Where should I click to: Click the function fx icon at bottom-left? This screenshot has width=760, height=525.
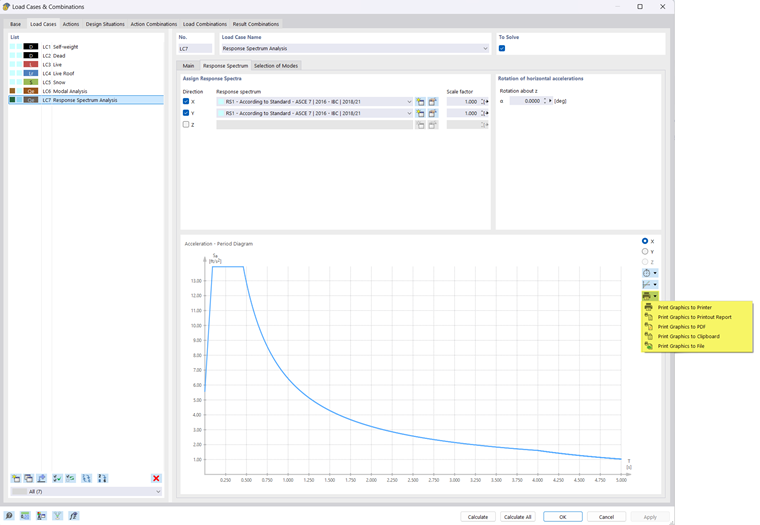[74, 516]
